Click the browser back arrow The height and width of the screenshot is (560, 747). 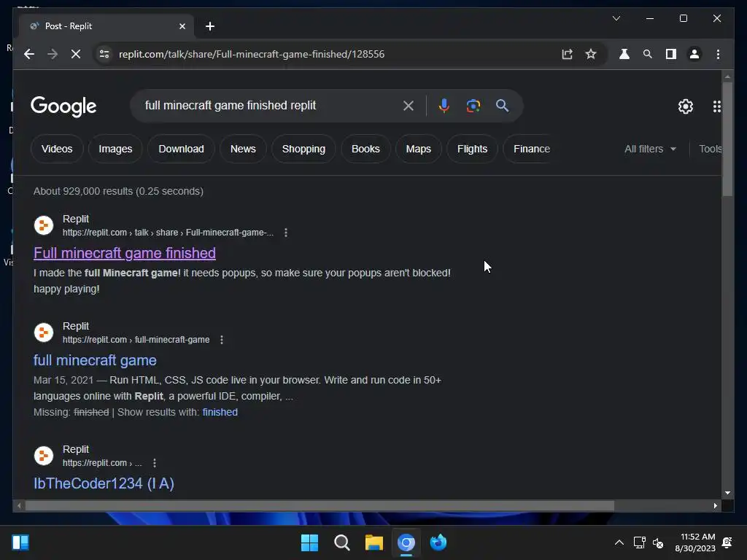click(x=29, y=54)
